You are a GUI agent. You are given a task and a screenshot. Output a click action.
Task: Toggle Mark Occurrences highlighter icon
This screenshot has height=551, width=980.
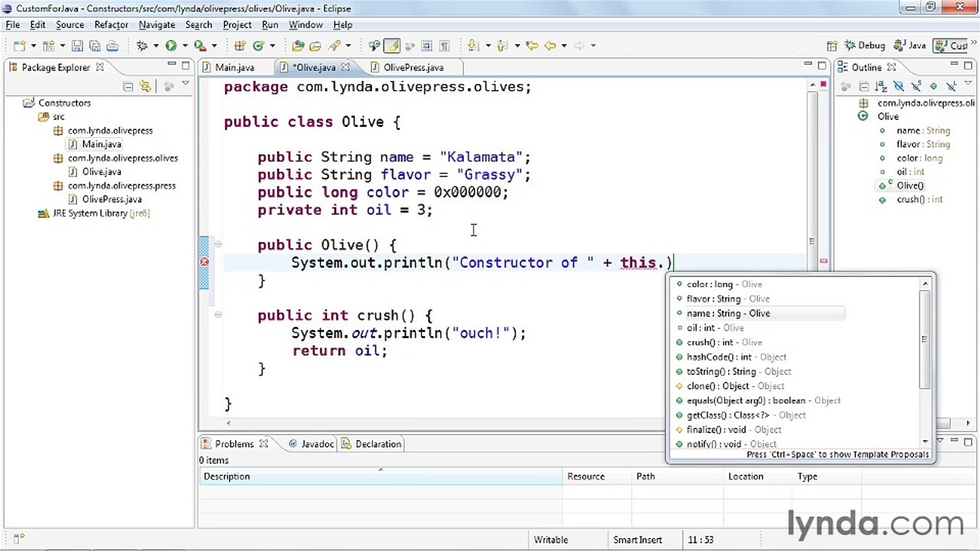point(392,46)
